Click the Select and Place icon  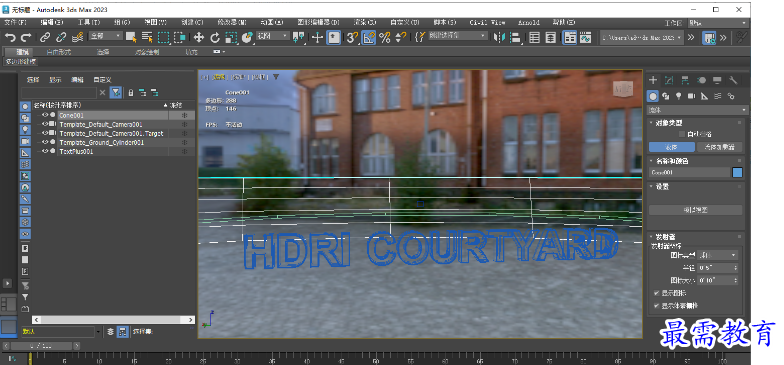[247, 37]
